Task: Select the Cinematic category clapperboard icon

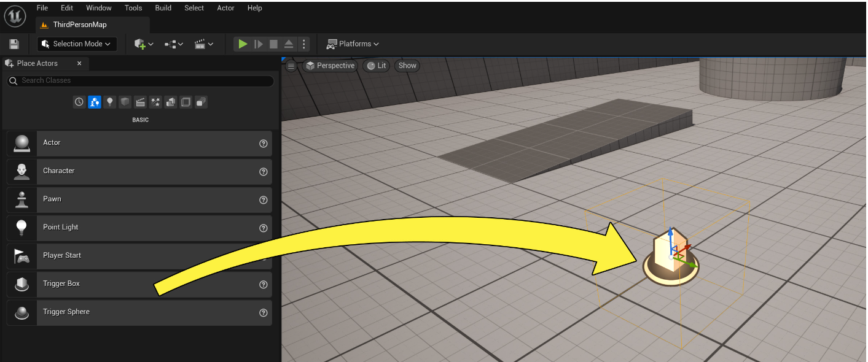Action: point(140,102)
